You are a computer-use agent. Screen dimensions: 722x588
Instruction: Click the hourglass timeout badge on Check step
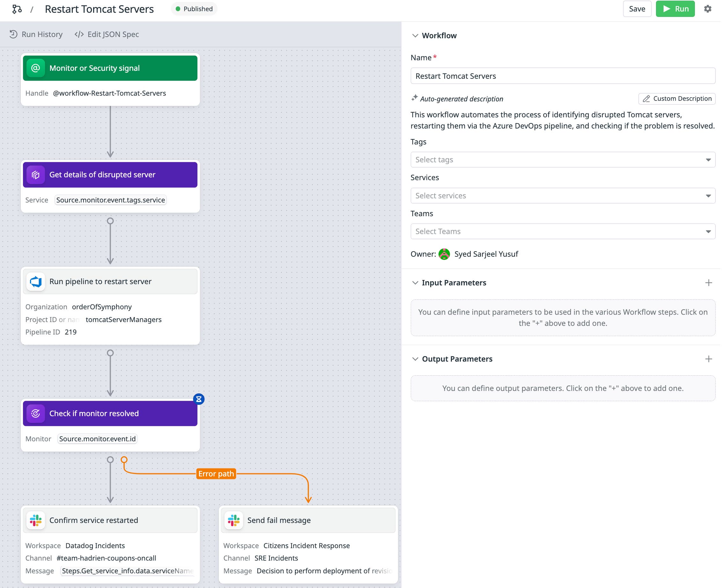[x=198, y=399]
